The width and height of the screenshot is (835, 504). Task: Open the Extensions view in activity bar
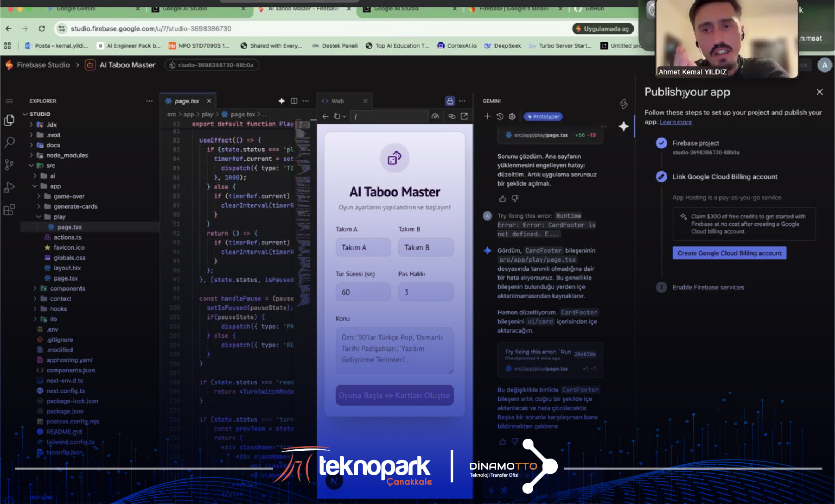pos(9,210)
